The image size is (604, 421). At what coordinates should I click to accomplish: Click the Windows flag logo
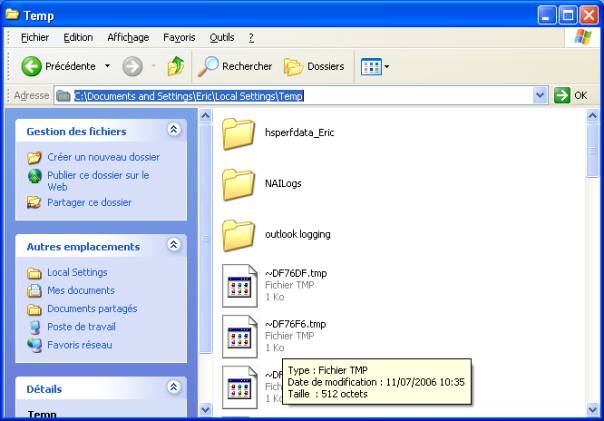click(x=583, y=37)
